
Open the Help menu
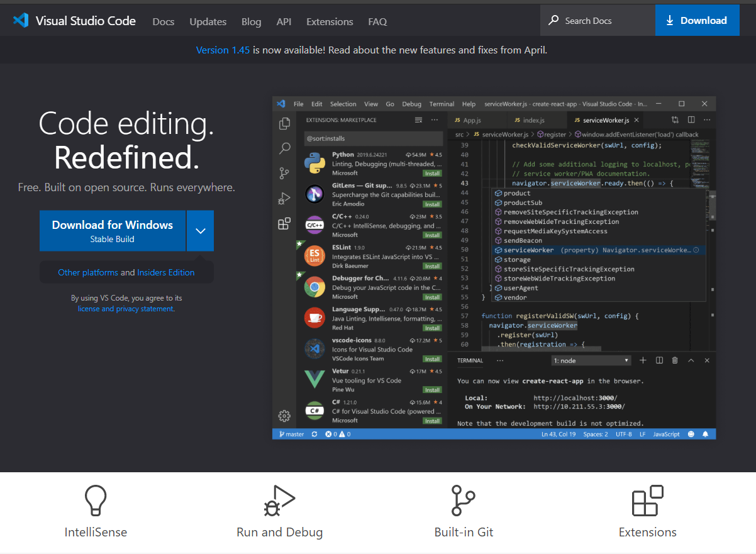[469, 104]
